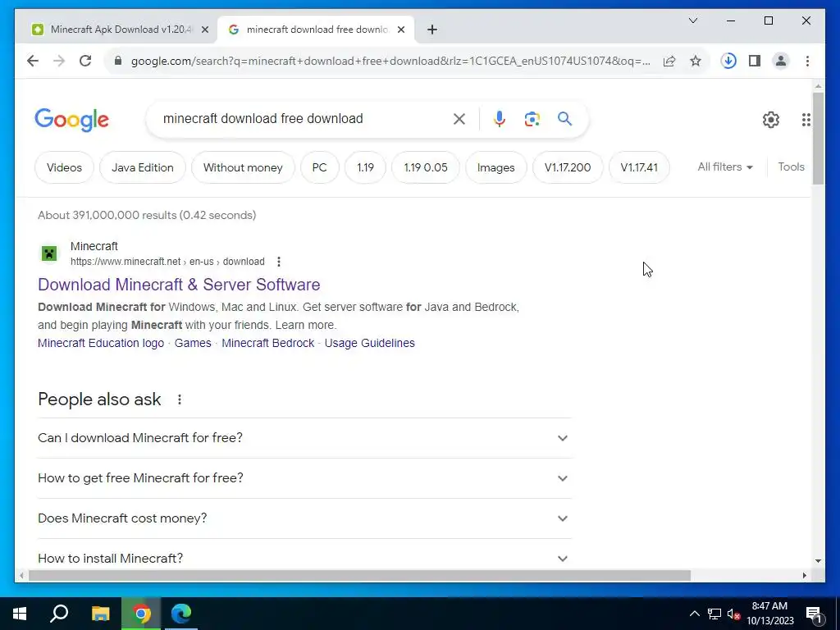Viewport: 840px width, 630px height.
Task: Open the Minecraft Education logo sitelink
Action: 101,344
